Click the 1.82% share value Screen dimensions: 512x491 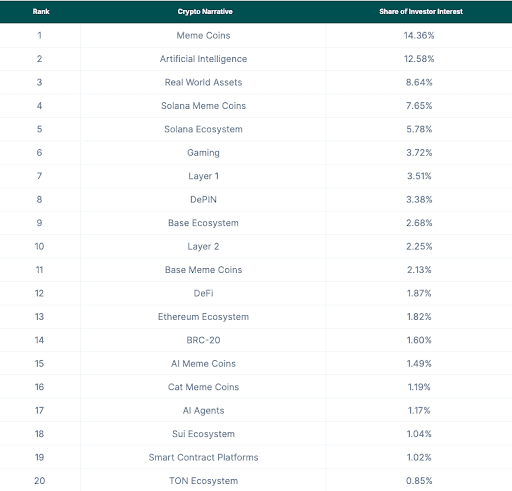pos(419,317)
